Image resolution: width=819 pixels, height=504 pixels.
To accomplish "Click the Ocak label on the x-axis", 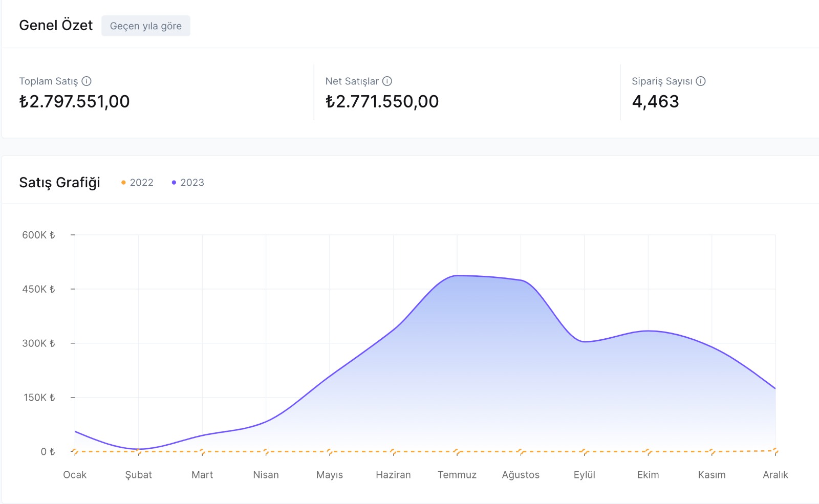I will (75, 475).
